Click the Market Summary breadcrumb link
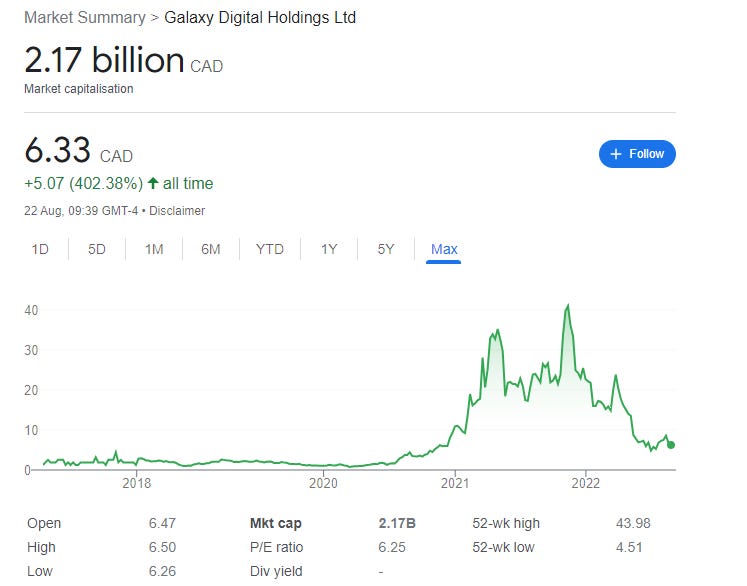This screenshot has height=586, width=747. (85, 18)
